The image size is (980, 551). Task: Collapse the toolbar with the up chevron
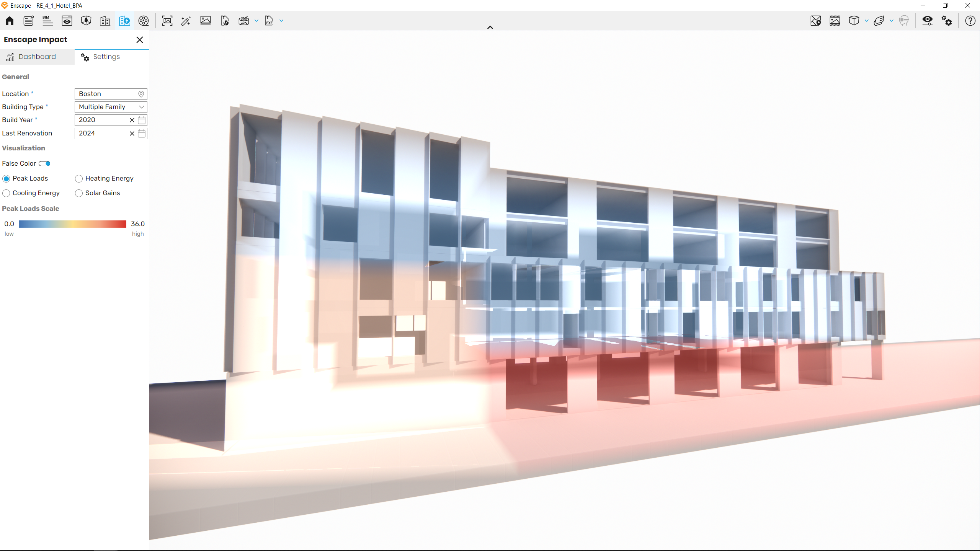pos(490,28)
